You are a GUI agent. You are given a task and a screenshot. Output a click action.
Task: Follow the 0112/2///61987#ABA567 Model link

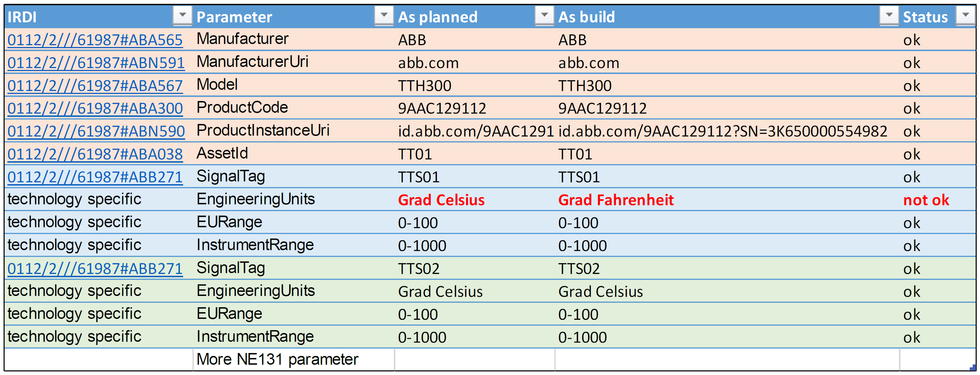[95, 86]
